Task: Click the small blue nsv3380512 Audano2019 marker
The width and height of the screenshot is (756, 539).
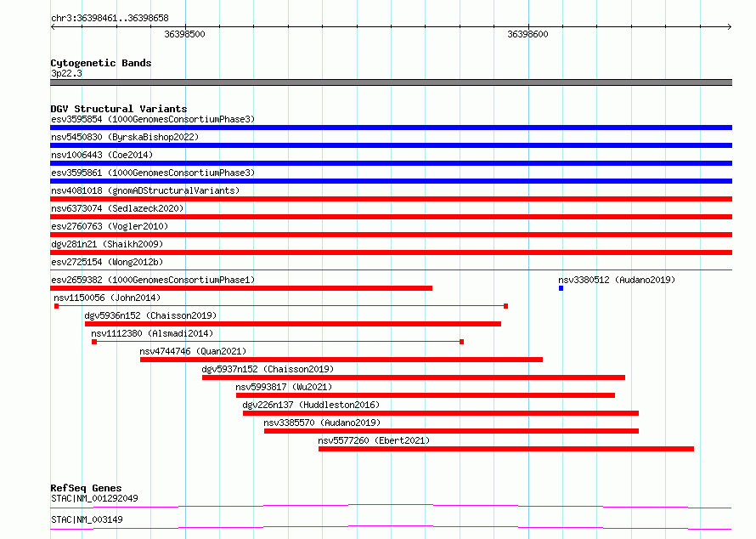Action: [x=561, y=288]
